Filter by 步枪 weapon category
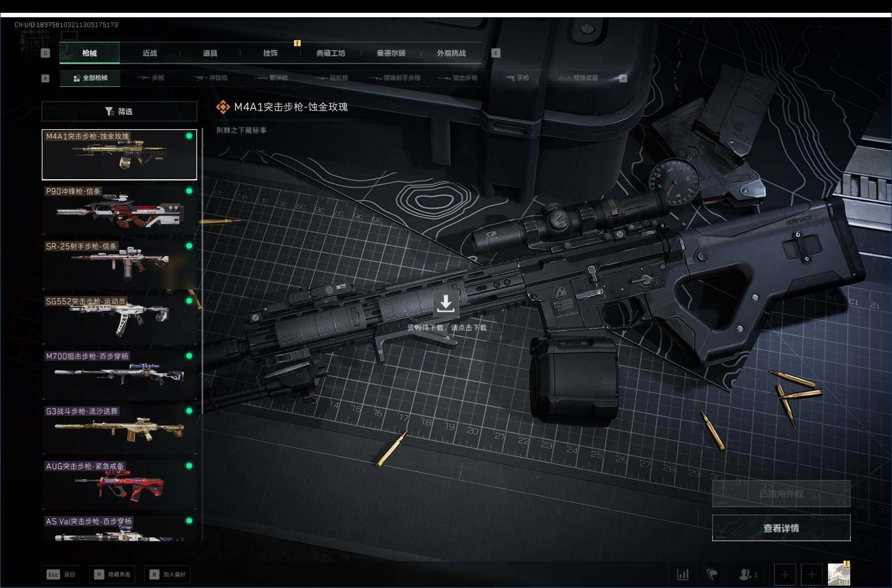 pos(151,78)
